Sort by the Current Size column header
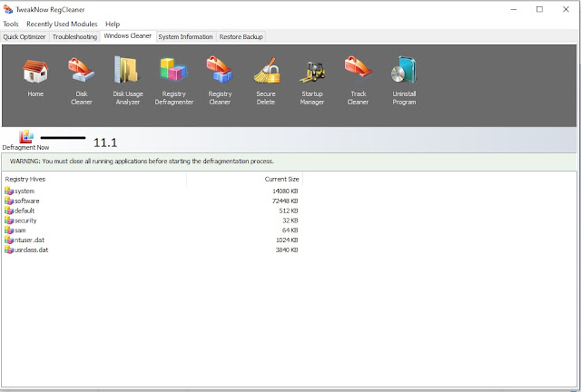Screen dimensions: 581x392 point(245,179)
